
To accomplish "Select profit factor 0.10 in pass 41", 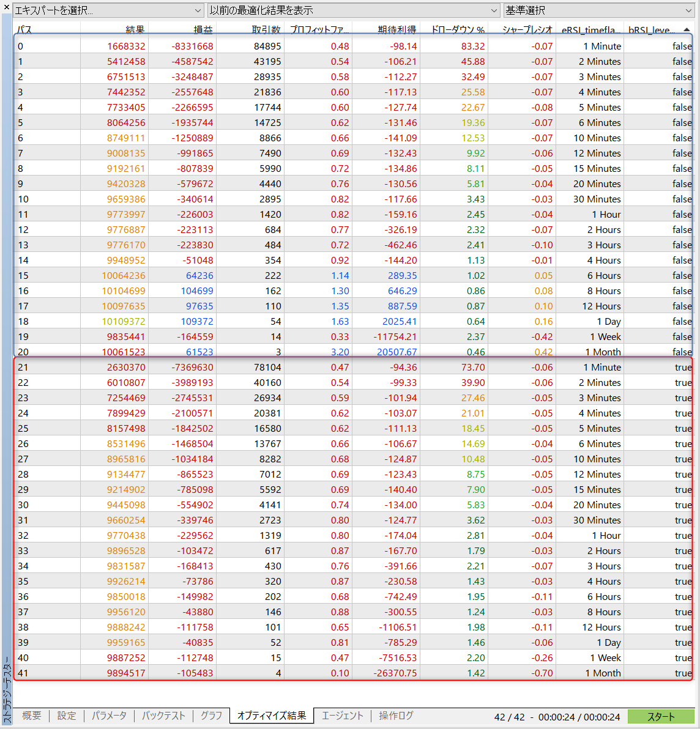I will pyautogui.click(x=340, y=673).
